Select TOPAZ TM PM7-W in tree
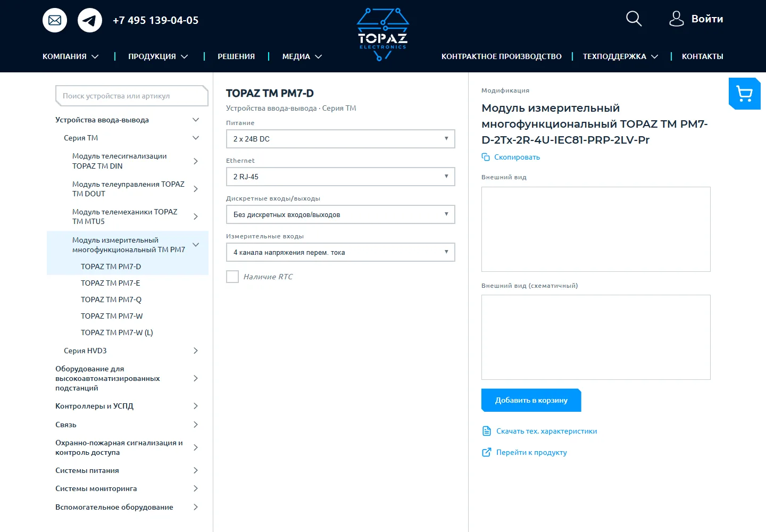This screenshot has width=766, height=532. click(x=112, y=316)
